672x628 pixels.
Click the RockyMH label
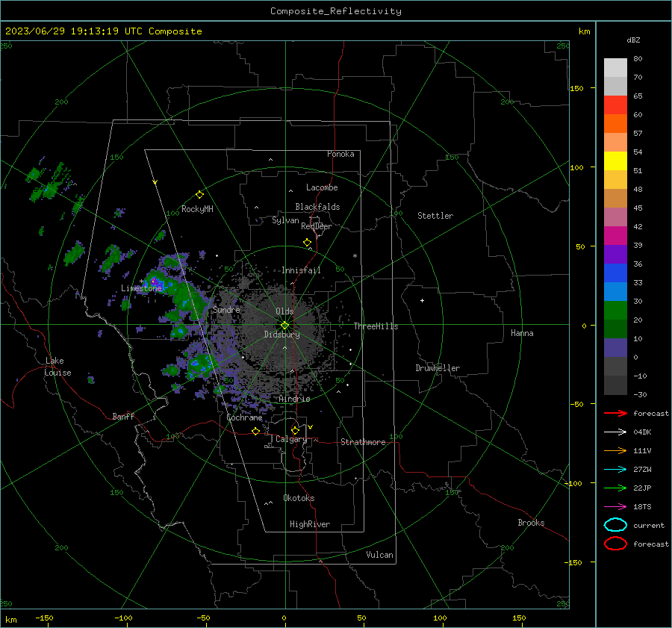tap(197, 209)
